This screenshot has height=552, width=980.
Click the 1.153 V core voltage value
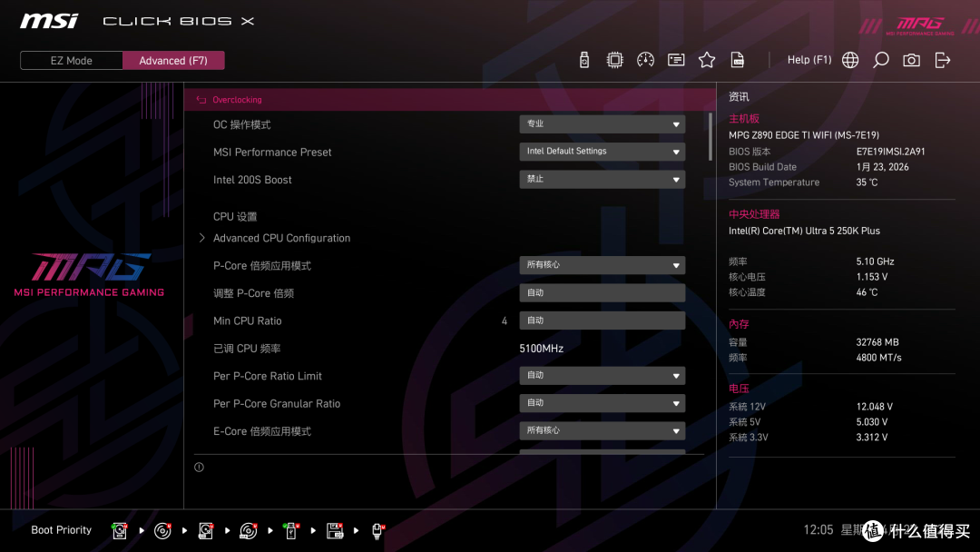[872, 276]
